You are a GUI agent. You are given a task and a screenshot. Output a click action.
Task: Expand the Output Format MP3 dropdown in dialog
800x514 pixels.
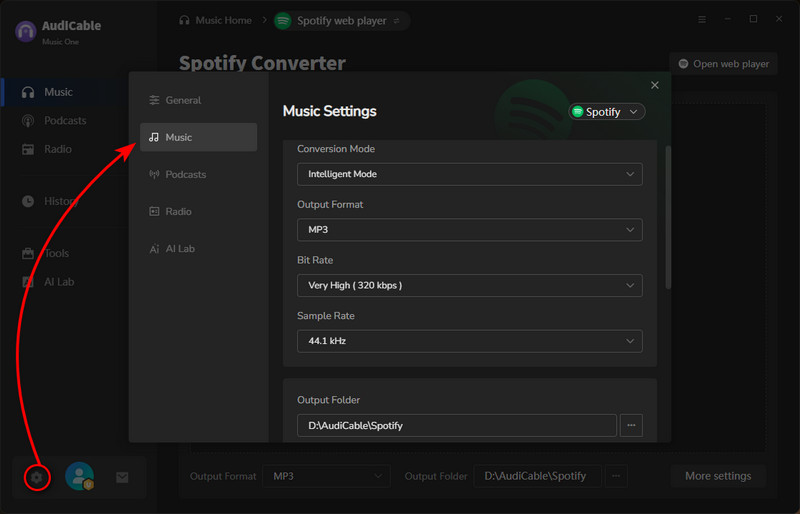click(469, 230)
